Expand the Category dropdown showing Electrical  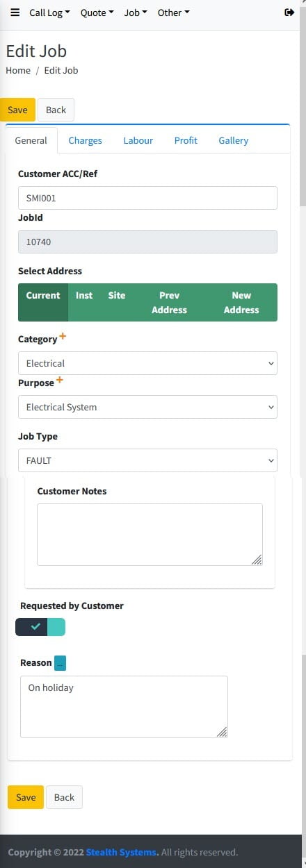tap(147, 363)
